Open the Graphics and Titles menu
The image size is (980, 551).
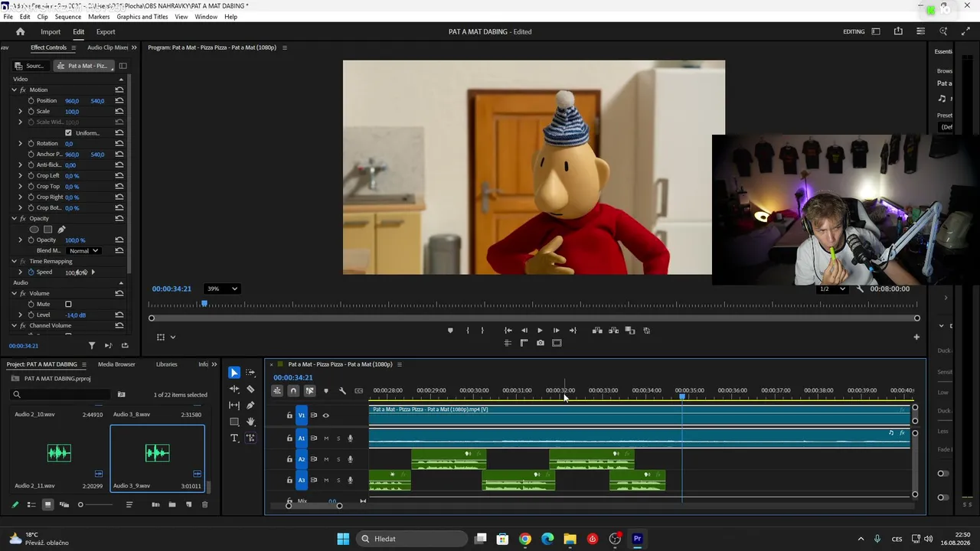click(142, 17)
